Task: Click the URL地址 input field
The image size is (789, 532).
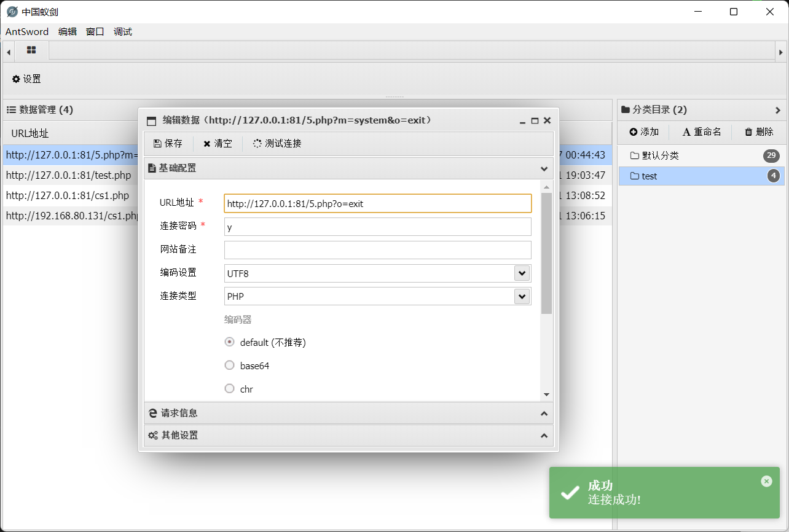Action: click(377, 203)
